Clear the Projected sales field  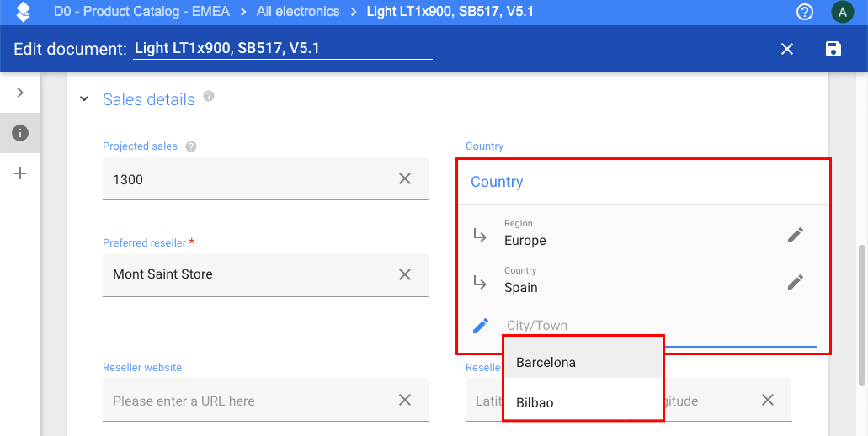405,178
